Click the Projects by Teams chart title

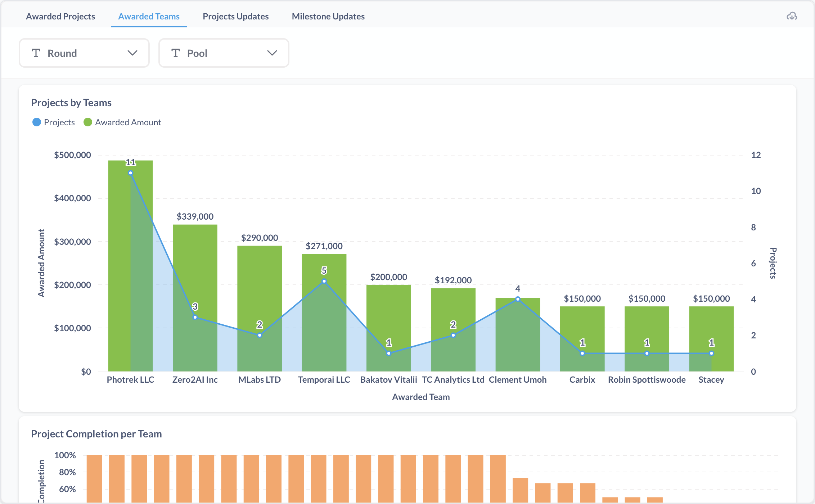71,103
